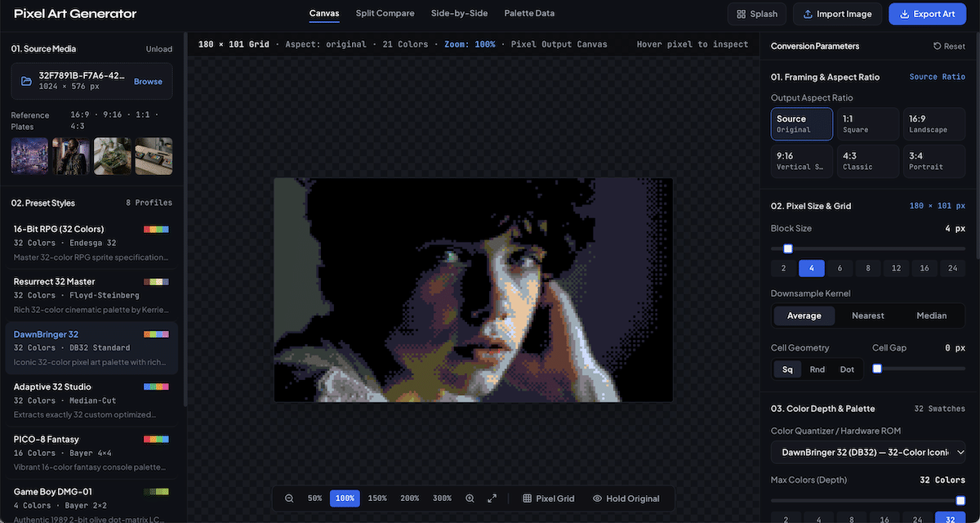
Task: Choose the DawnBringer 32 preset
Action: click(91, 348)
